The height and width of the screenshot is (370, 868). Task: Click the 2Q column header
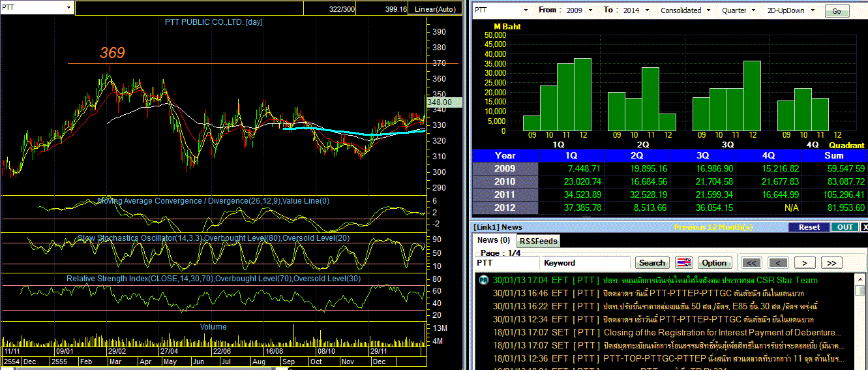(x=637, y=155)
